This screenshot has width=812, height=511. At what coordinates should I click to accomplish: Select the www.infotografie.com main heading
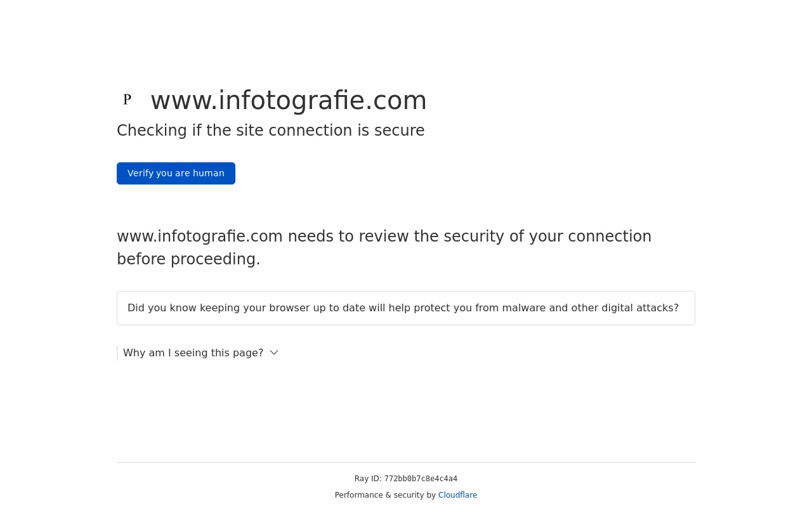[289, 100]
